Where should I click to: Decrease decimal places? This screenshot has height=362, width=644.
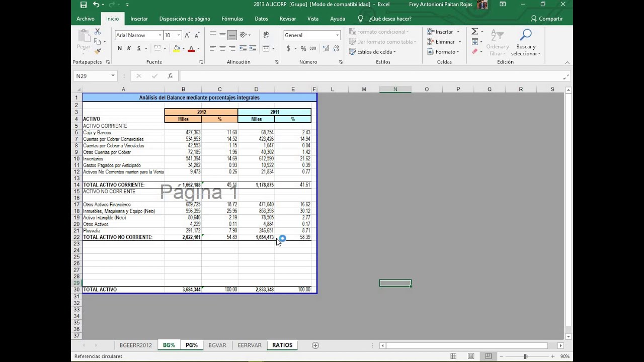click(336, 48)
